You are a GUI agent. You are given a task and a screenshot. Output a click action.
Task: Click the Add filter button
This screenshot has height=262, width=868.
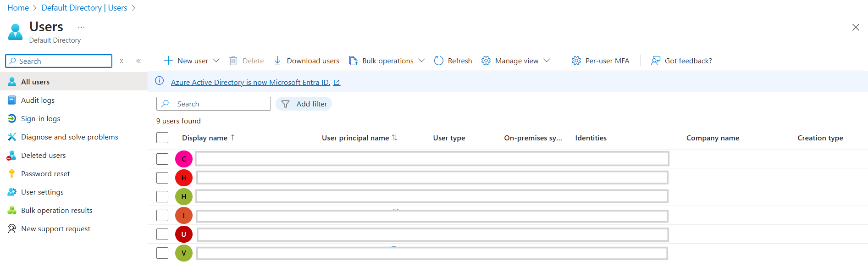click(x=304, y=104)
